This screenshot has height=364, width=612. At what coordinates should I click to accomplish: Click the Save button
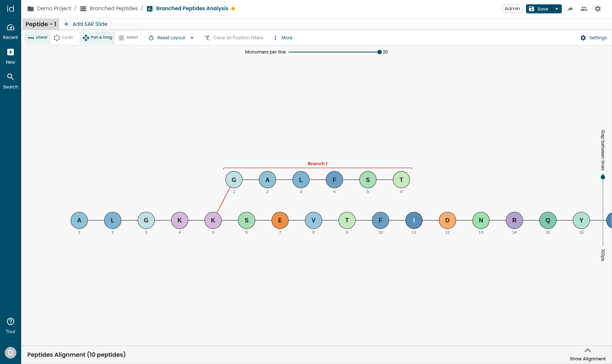(x=539, y=9)
